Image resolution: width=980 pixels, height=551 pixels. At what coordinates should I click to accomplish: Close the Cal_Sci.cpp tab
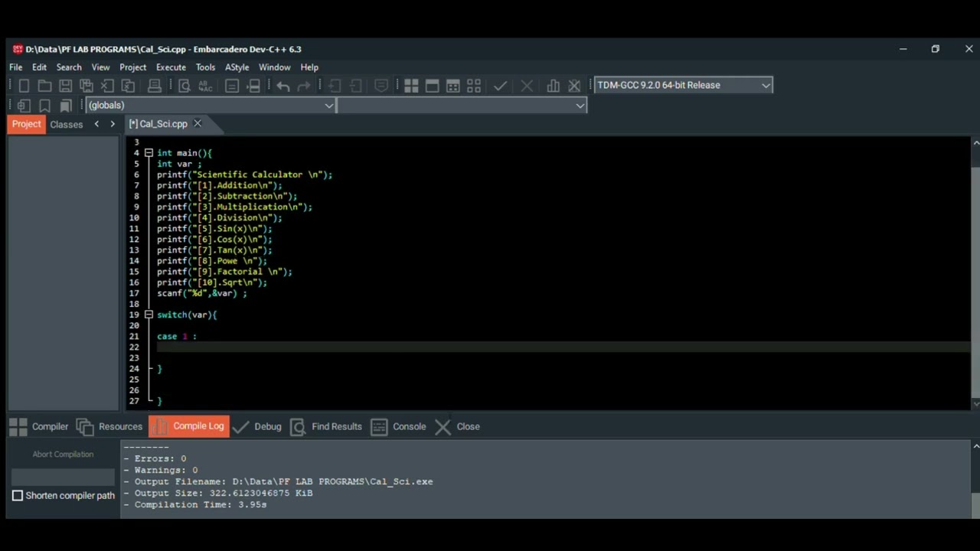198,123
